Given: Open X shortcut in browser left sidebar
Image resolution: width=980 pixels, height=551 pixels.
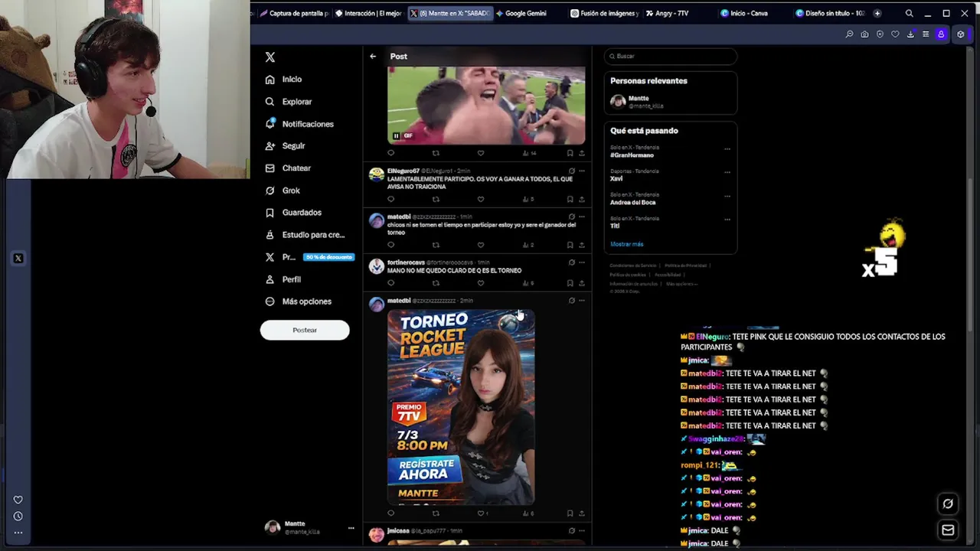Looking at the screenshot, I should point(18,259).
